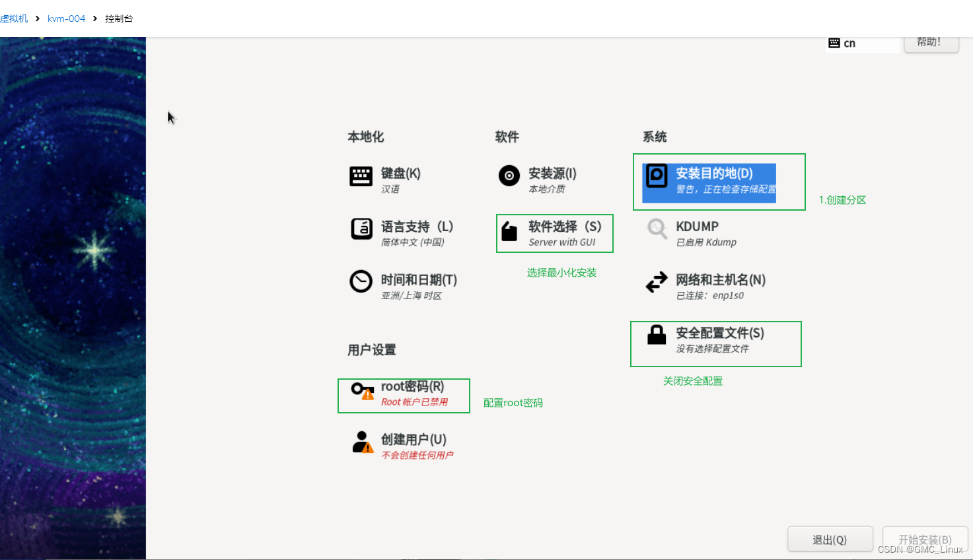Open 创建用户(U) to create a user
The height and width of the screenshot is (560, 973).
tap(361, 443)
